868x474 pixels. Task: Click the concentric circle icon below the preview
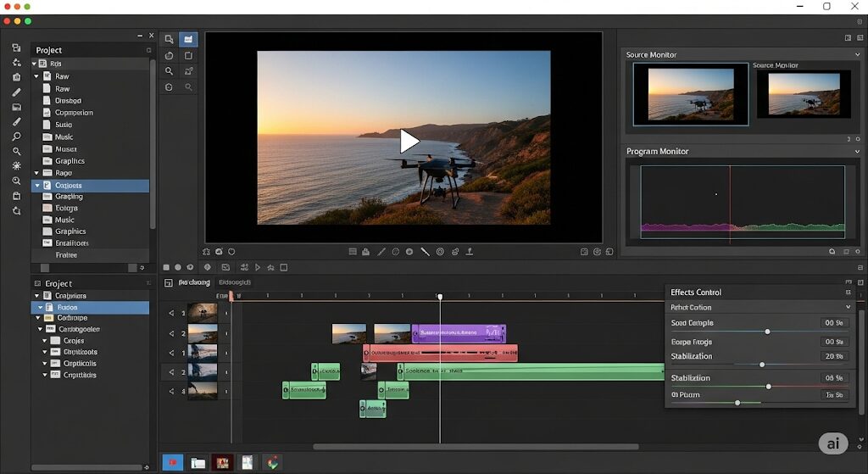(440, 251)
